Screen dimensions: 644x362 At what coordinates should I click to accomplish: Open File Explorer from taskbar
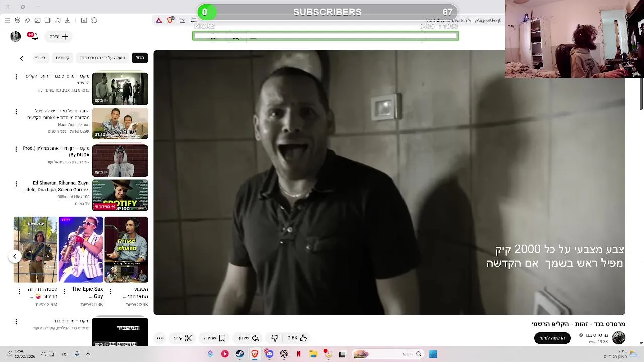(313, 354)
